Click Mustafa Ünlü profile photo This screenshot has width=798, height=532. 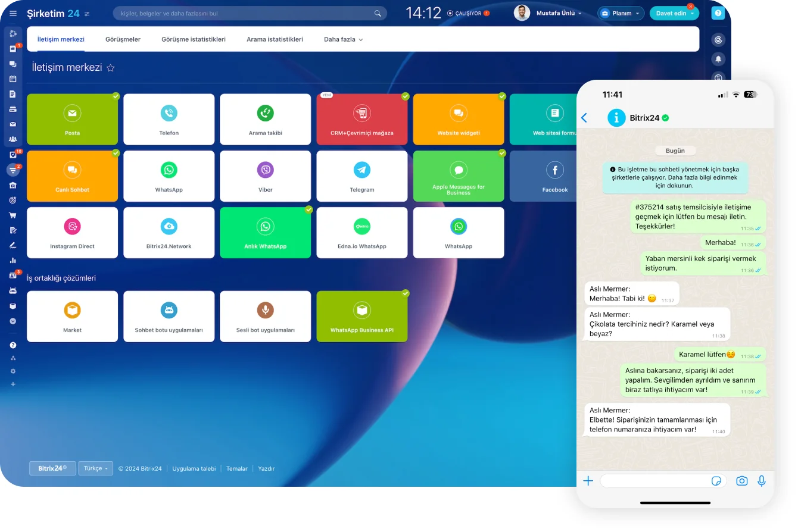click(x=522, y=13)
